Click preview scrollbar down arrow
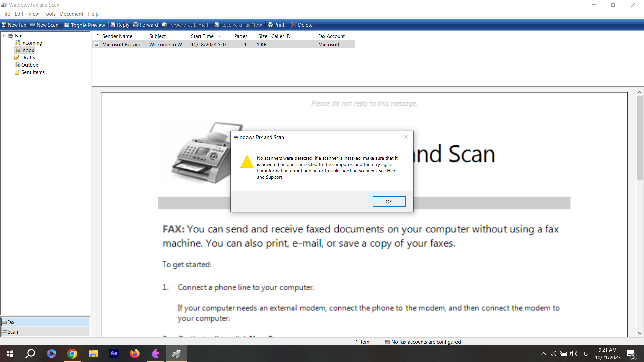The width and height of the screenshot is (644, 362). pyautogui.click(x=640, y=333)
